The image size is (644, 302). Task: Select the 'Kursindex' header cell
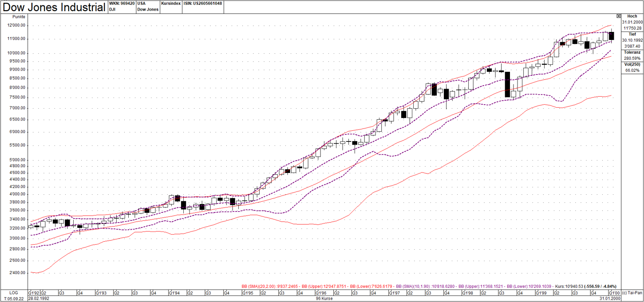[171, 3]
